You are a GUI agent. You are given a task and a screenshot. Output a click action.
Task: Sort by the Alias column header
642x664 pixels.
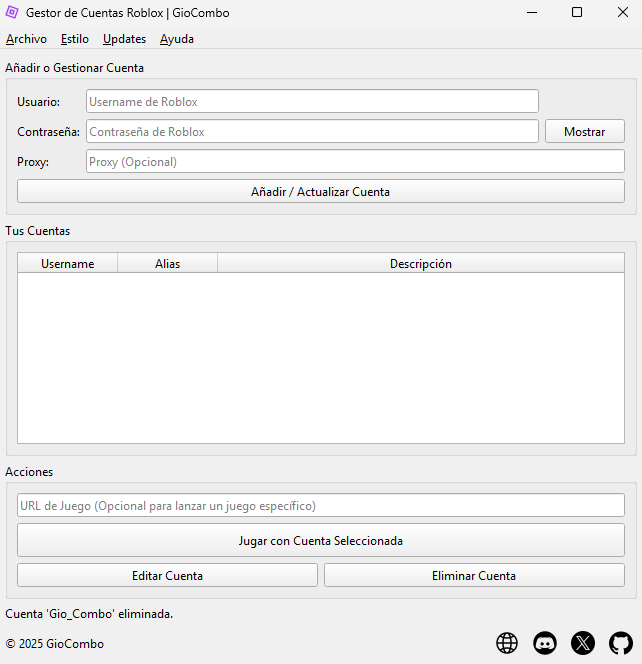pyautogui.click(x=167, y=263)
